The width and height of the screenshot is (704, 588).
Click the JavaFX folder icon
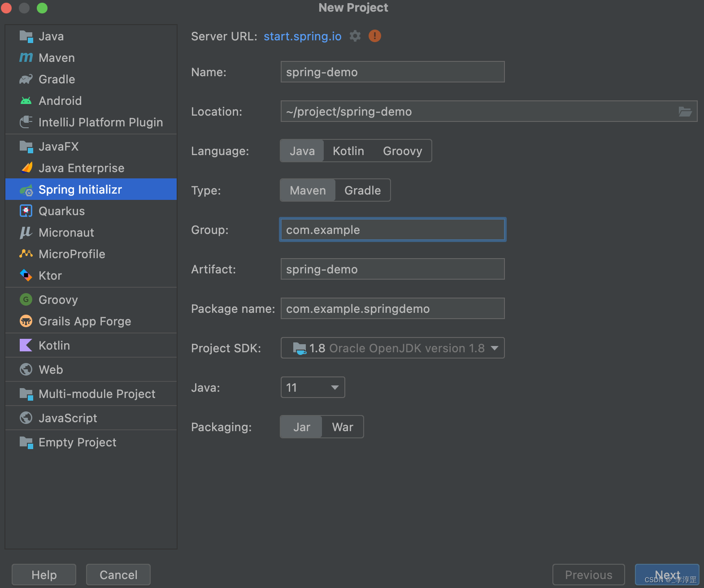pyautogui.click(x=26, y=147)
